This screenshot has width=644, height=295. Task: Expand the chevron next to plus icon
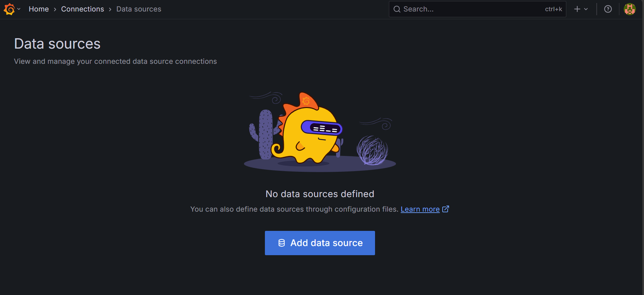586,9
